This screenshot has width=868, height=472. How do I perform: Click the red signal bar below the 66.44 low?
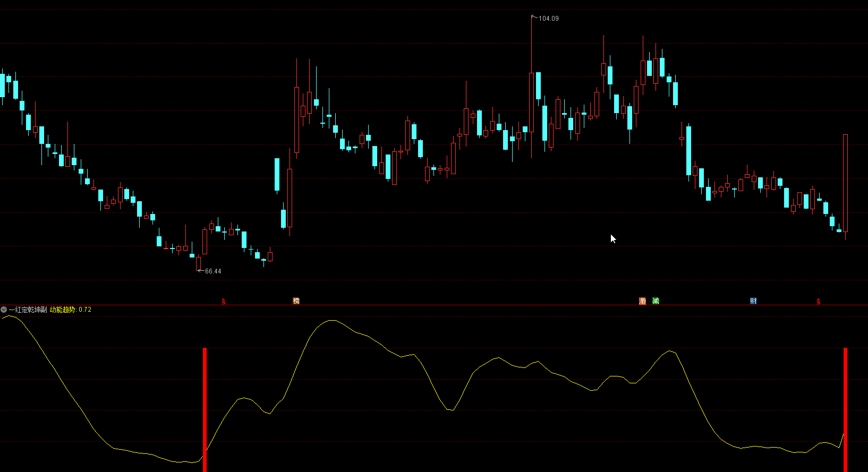pos(205,409)
